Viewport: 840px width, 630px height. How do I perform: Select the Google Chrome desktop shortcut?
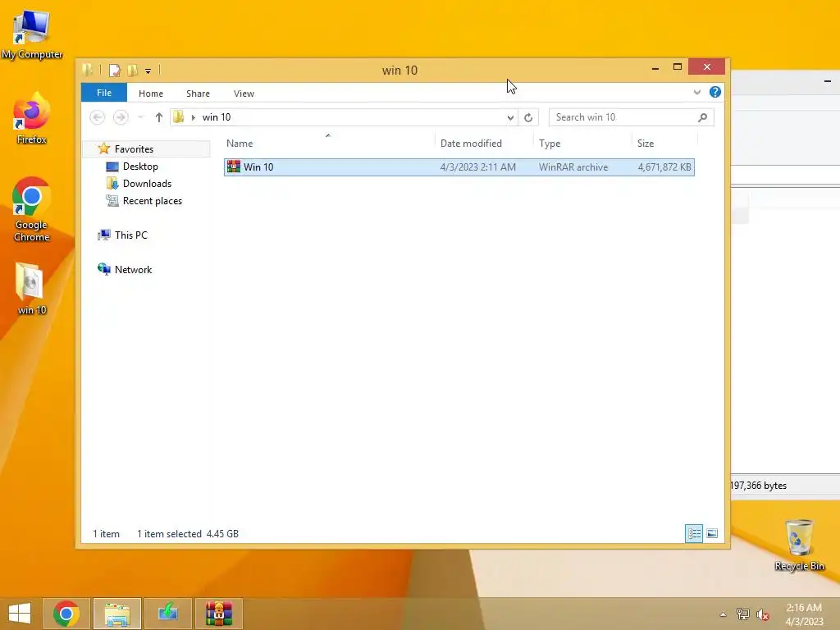(x=32, y=209)
